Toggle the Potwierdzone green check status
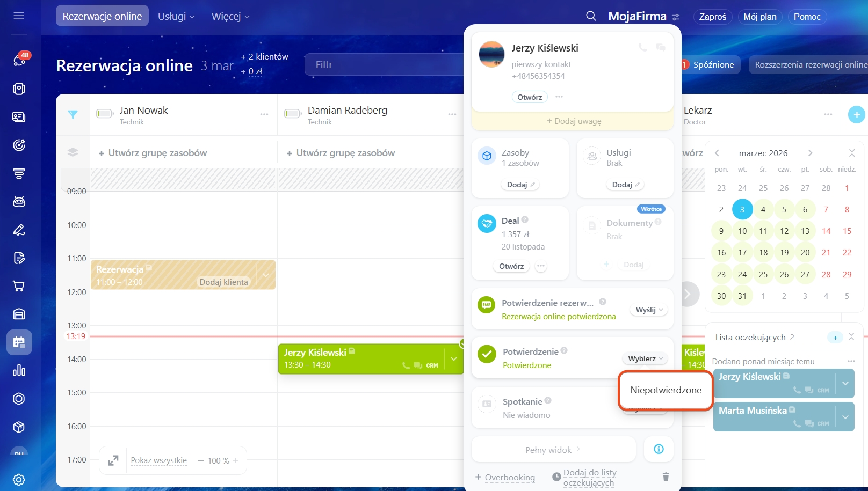 pyautogui.click(x=487, y=354)
